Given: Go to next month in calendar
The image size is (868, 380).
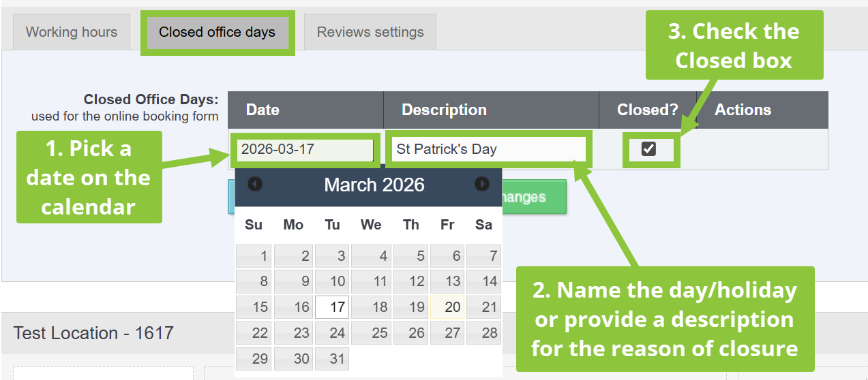Looking at the screenshot, I should pyautogui.click(x=482, y=184).
